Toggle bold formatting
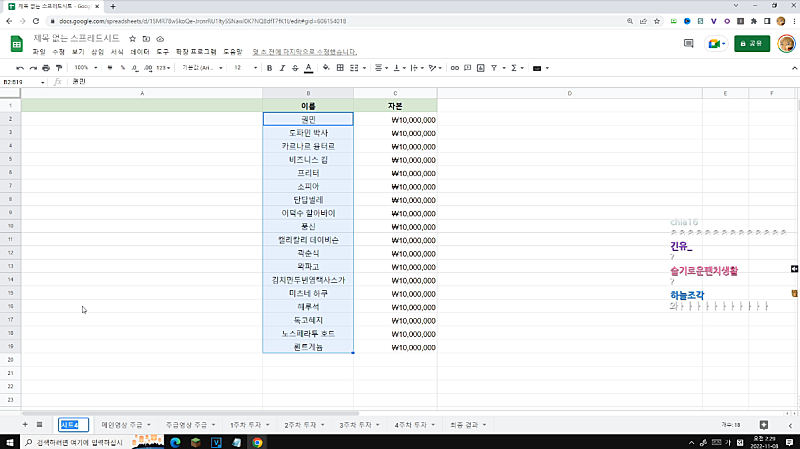Image resolution: width=800 pixels, height=449 pixels. pyautogui.click(x=269, y=68)
